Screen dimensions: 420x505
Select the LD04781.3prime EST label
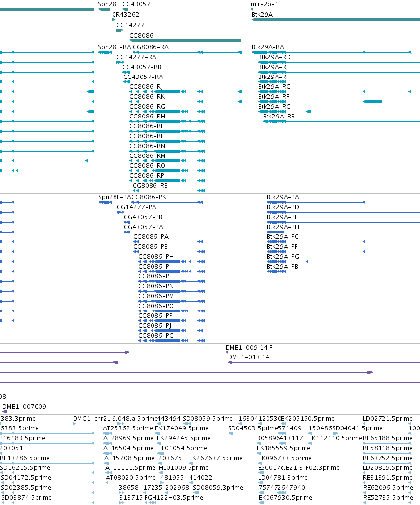coord(283,478)
